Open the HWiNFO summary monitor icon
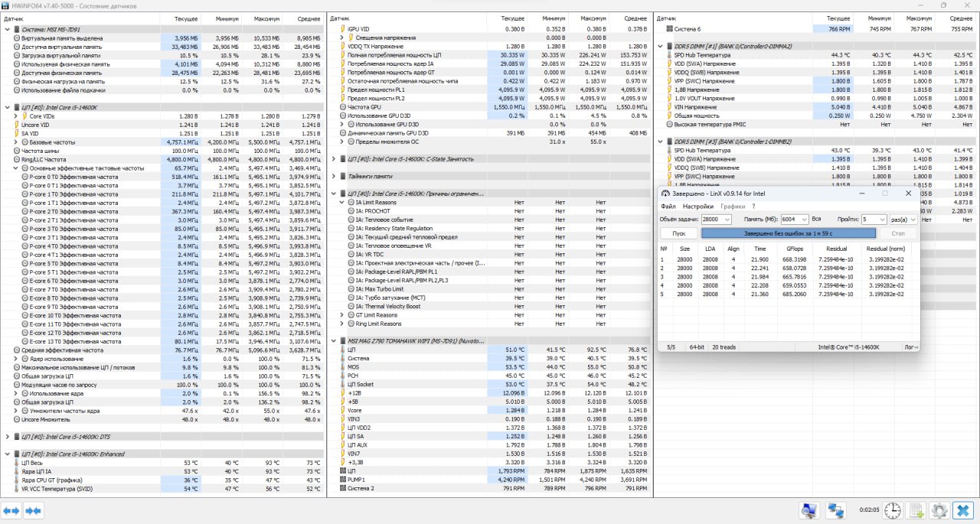 pyautogui.click(x=808, y=510)
